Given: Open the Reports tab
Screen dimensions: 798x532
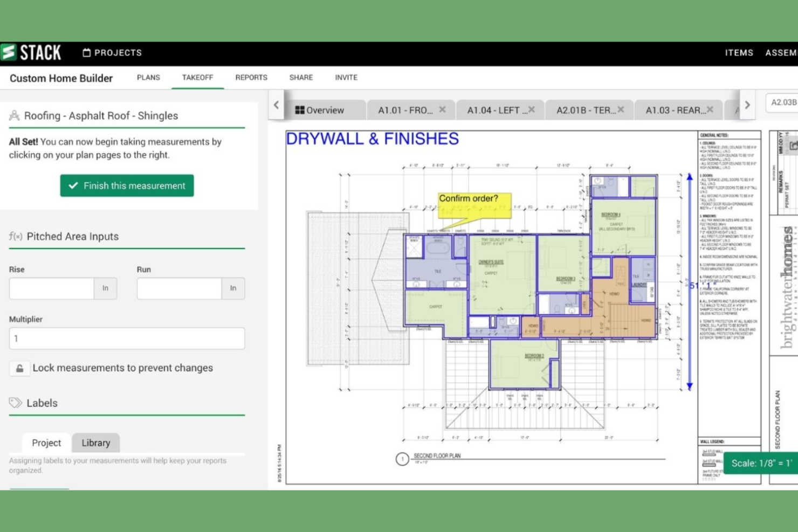Looking at the screenshot, I should [x=251, y=78].
